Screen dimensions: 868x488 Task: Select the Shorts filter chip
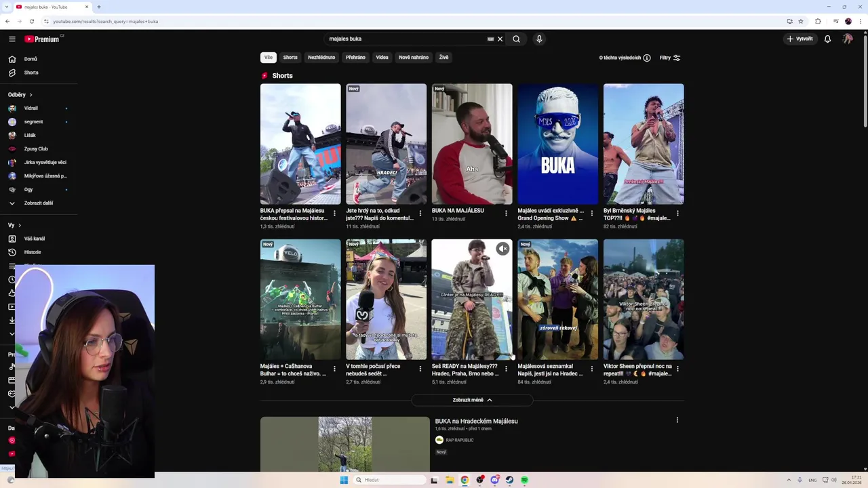coord(290,58)
